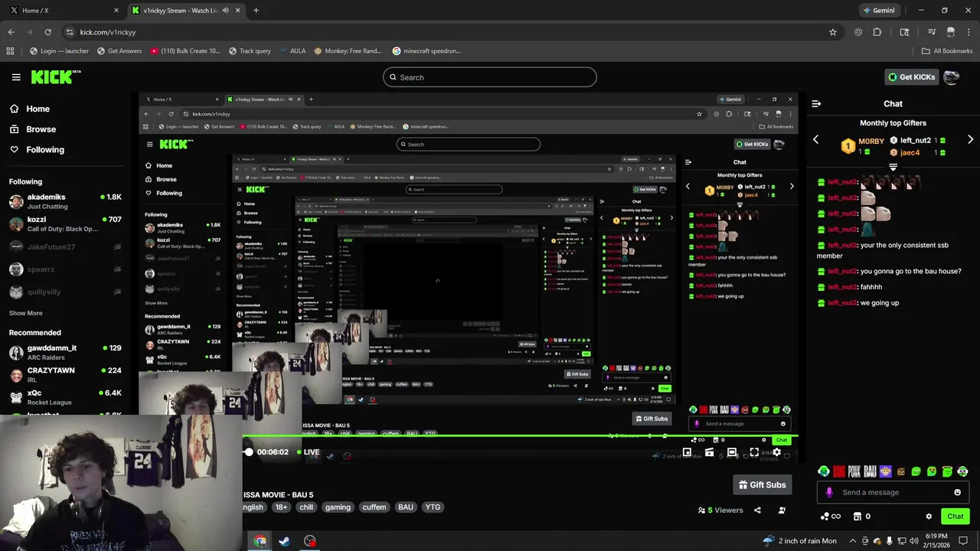The height and width of the screenshot is (551, 980).
Task: Mute the v1rickyy Stream tab audio
Action: tap(225, 11)
